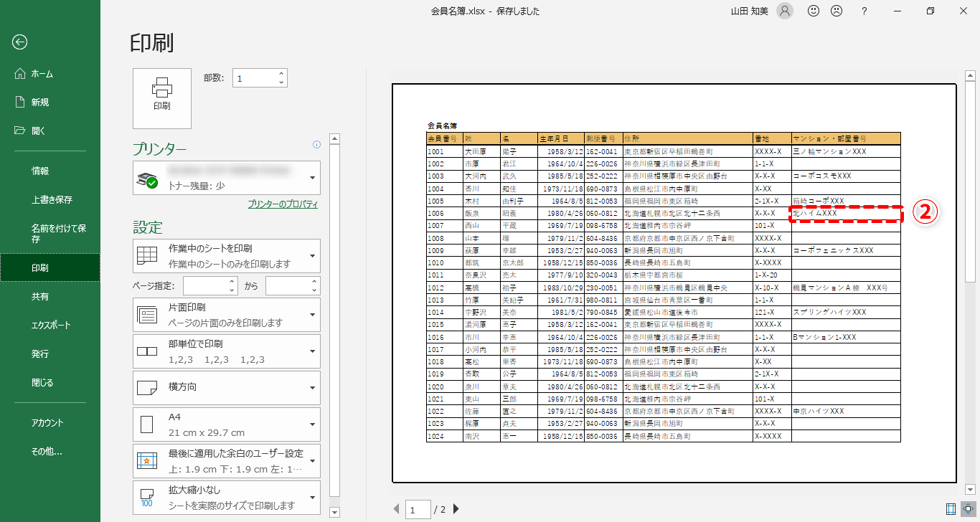Click the preview vertical scrollbar thumb

(969, 183)
